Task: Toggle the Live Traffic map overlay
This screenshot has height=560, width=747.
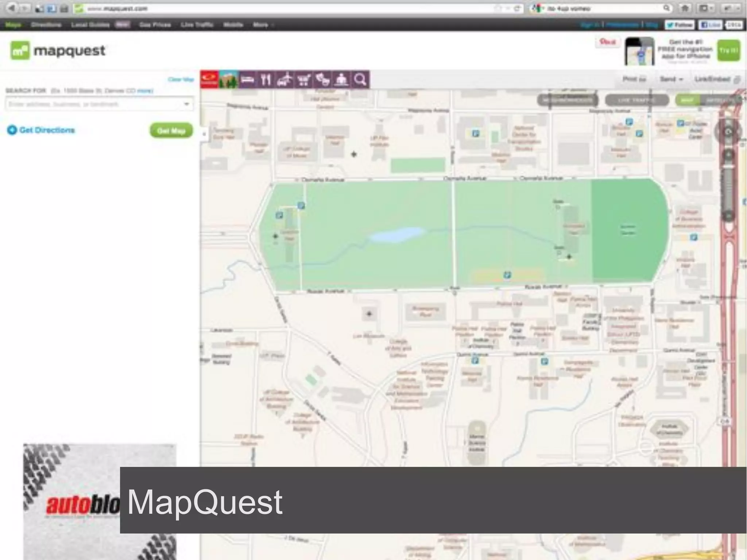Action: click(x=637, y=100)
